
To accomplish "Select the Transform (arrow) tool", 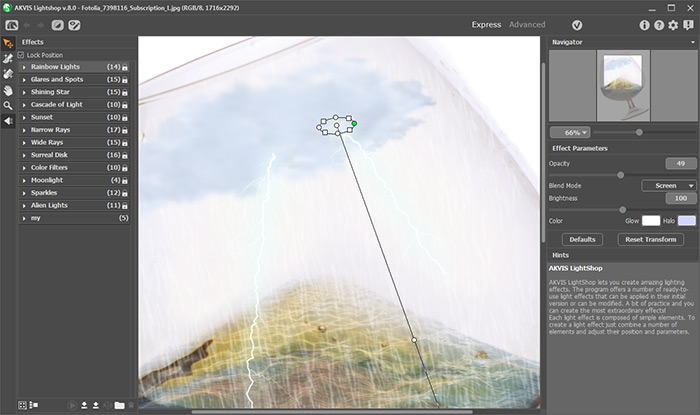I will pyautogui.click(x=8, y=44).
